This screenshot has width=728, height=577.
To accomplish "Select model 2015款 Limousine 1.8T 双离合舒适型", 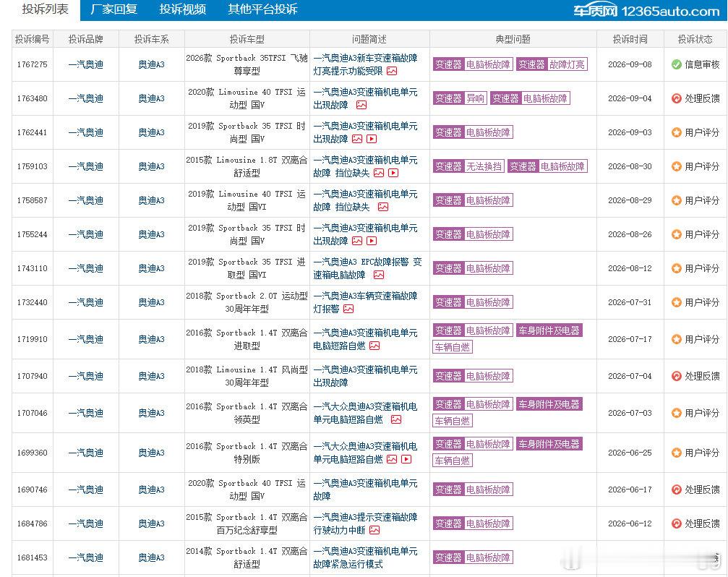I will pos(247,166).
